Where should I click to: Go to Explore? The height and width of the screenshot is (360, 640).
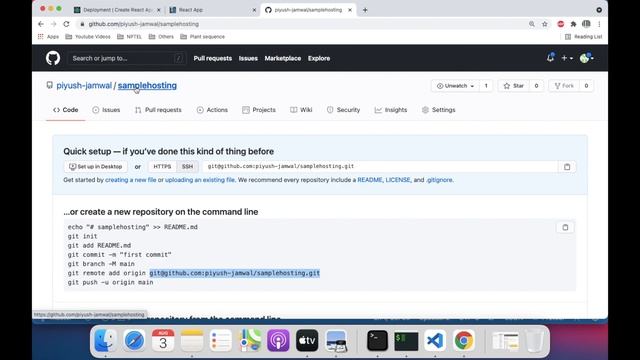point(319,58)
